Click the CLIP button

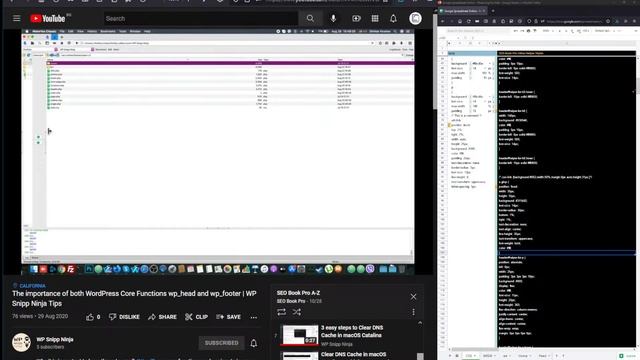pos(196,317)
